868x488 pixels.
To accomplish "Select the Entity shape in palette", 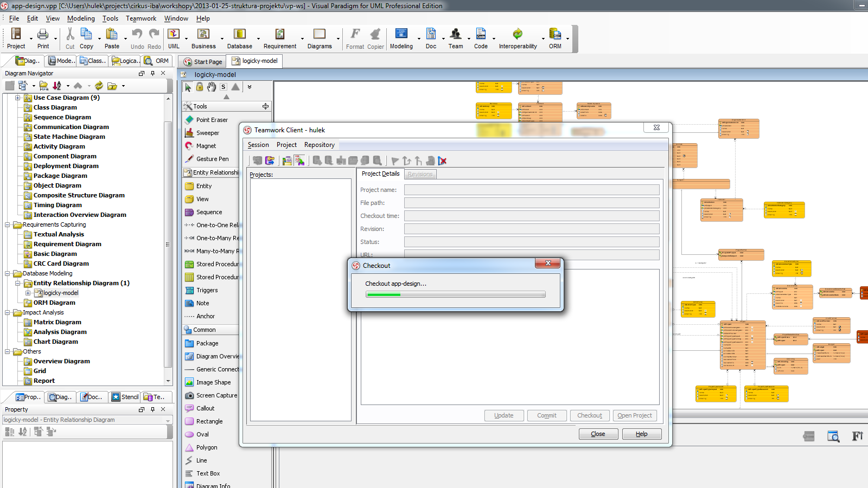I will (204, 186).
